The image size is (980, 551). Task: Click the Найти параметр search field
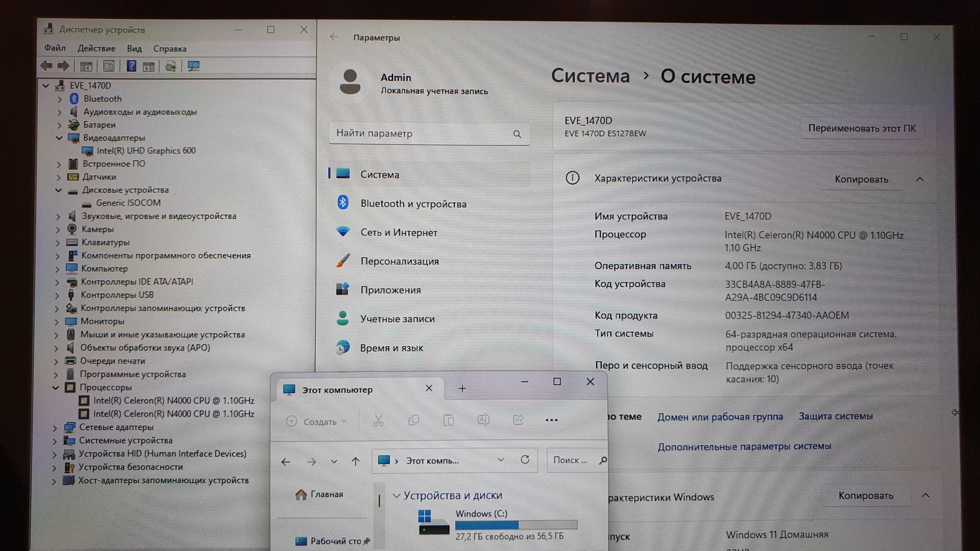421,133
